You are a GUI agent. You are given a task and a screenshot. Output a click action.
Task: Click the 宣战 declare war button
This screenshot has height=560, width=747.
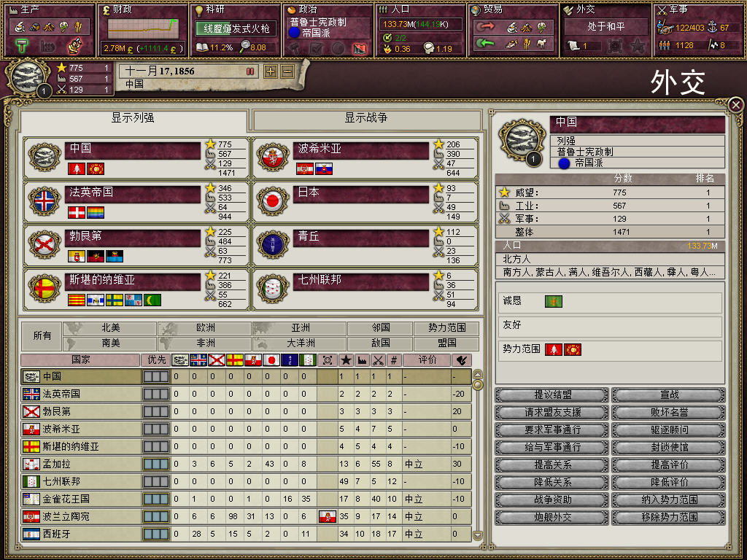coord(669,394)
